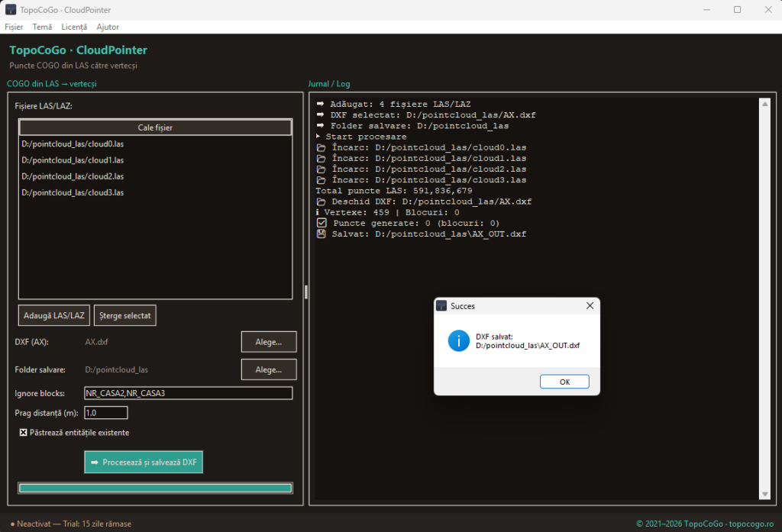782x532 pixels.
Task: Click Alege... button for DXF (AX)
Action: [x=269, y=342]
